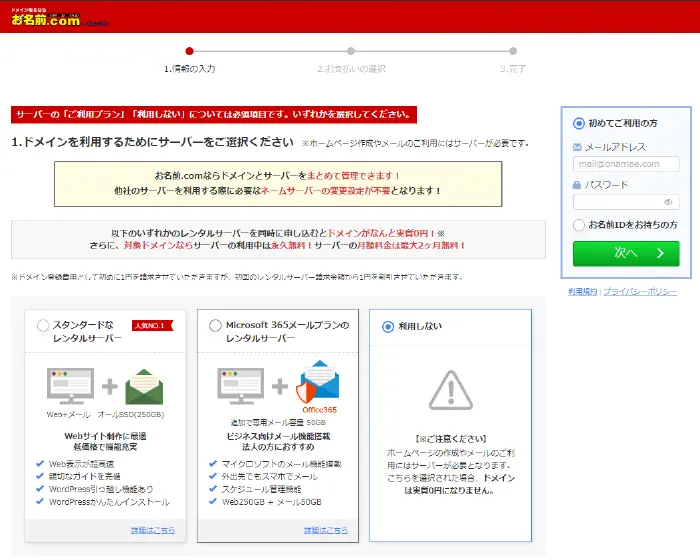Click the 外出先でもスマホでメール feature text
The image size is (700, 560).
(x=269, y=476)
